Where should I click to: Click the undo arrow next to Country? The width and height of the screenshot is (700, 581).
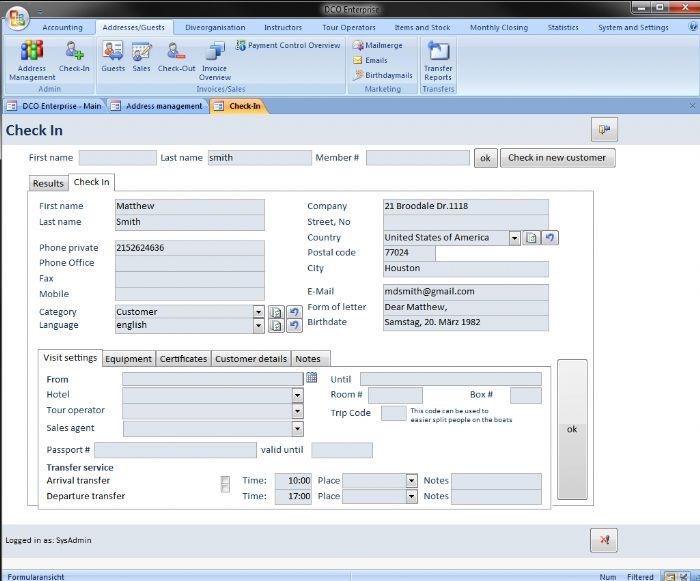pos(551,238)
